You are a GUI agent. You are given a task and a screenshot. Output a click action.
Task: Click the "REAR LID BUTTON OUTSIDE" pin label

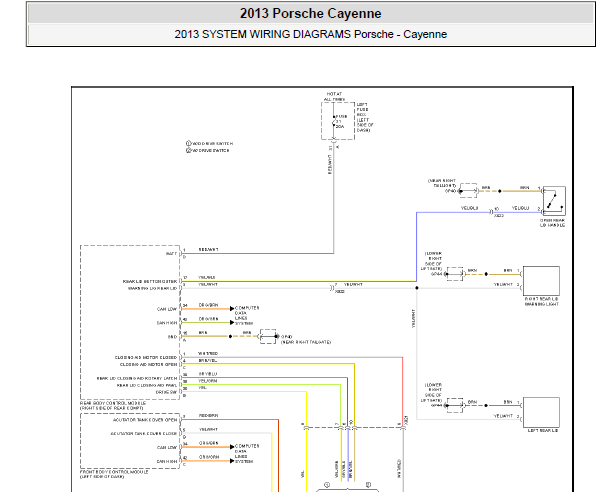click(150, 281)
